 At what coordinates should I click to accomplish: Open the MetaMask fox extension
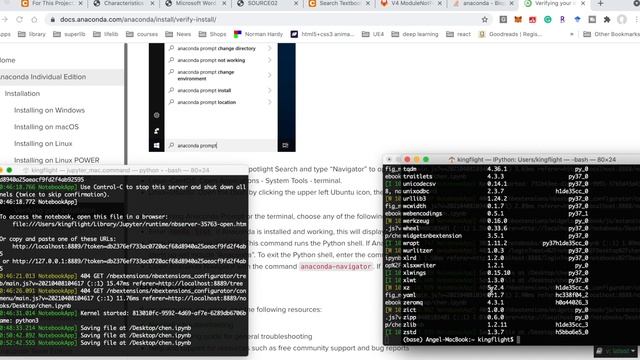518,19
